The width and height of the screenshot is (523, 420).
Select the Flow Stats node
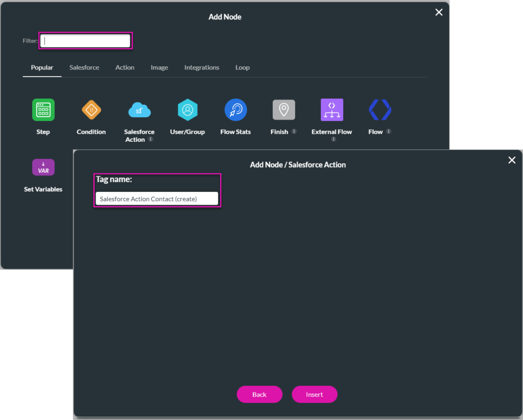point(235,110)
